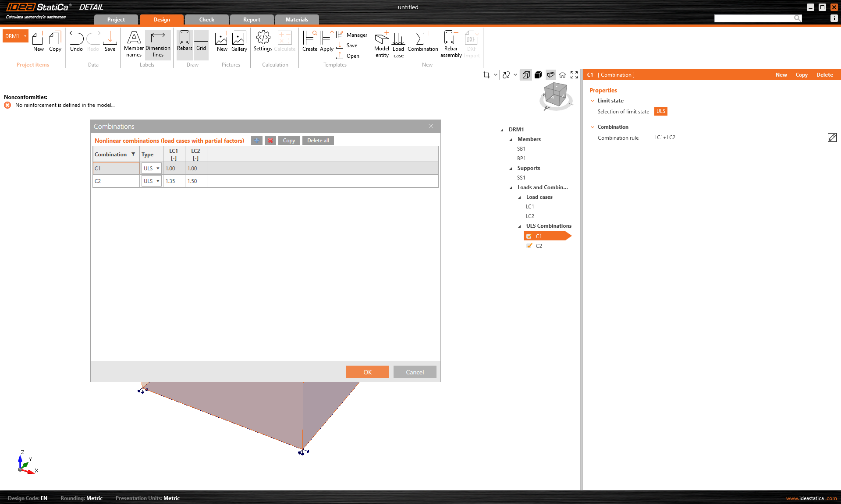The image size is (841, 504).
Task: Click the crop view icon
Action: click(486, 75)
